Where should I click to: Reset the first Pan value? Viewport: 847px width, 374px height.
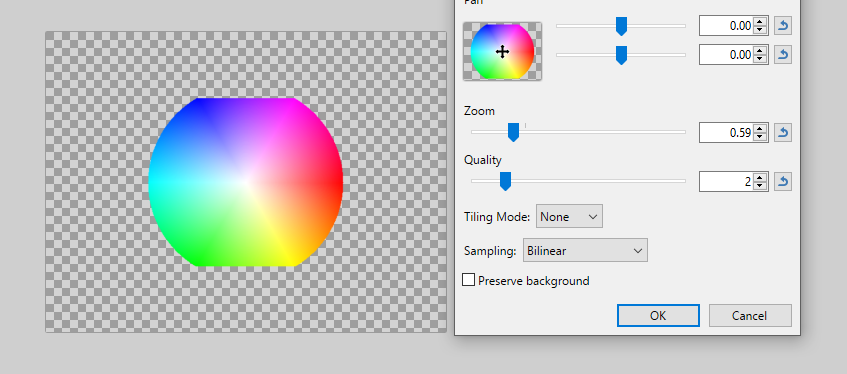[x=783, y=25]
